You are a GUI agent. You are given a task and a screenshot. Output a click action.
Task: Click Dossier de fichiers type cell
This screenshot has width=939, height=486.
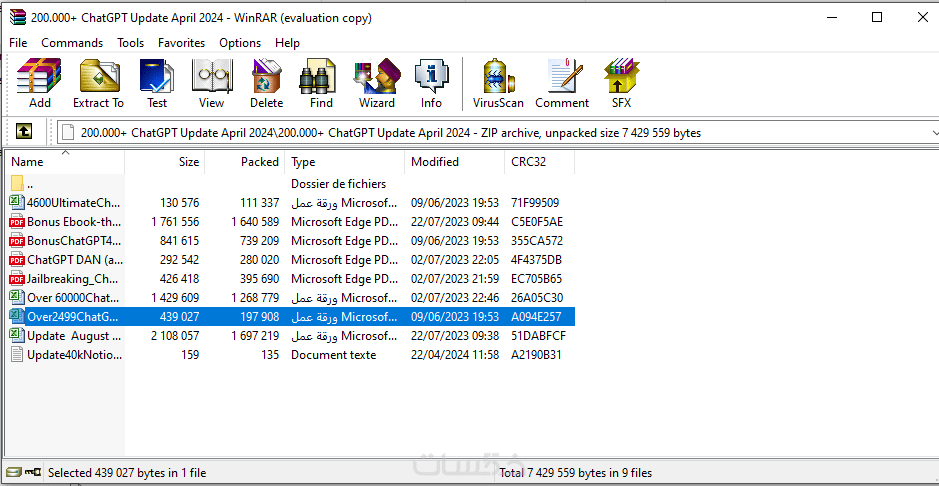click(338, 183)
